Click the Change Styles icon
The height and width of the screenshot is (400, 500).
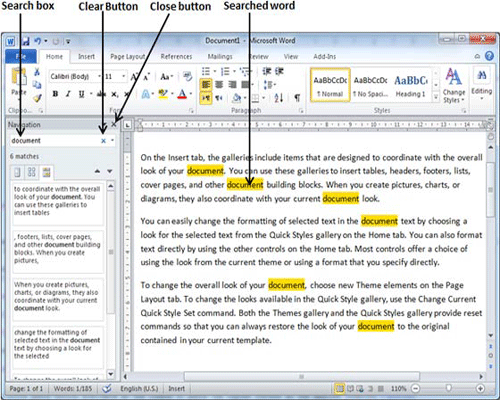[454, 86]
